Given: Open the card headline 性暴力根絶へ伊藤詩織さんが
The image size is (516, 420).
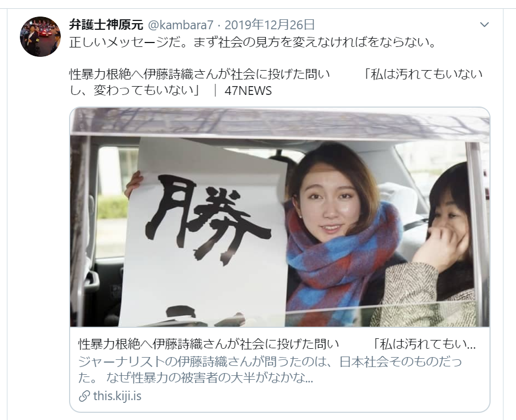Looking at the screenshot, I should tap(208, 344).
